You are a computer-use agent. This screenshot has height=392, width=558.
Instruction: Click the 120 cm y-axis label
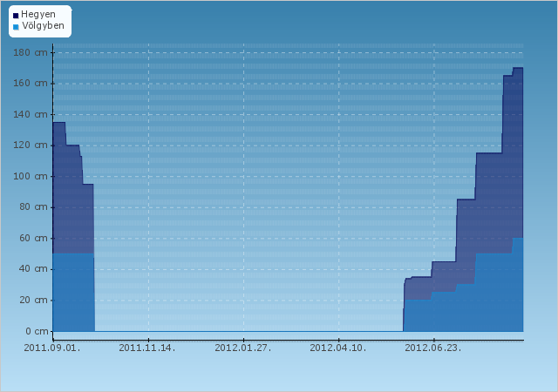click(31, 145)
